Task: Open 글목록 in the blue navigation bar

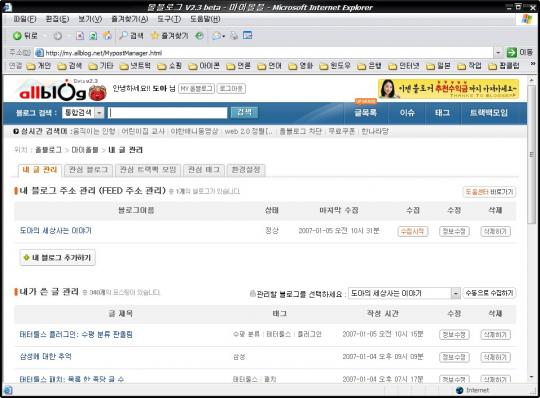Action: (365, 113)
